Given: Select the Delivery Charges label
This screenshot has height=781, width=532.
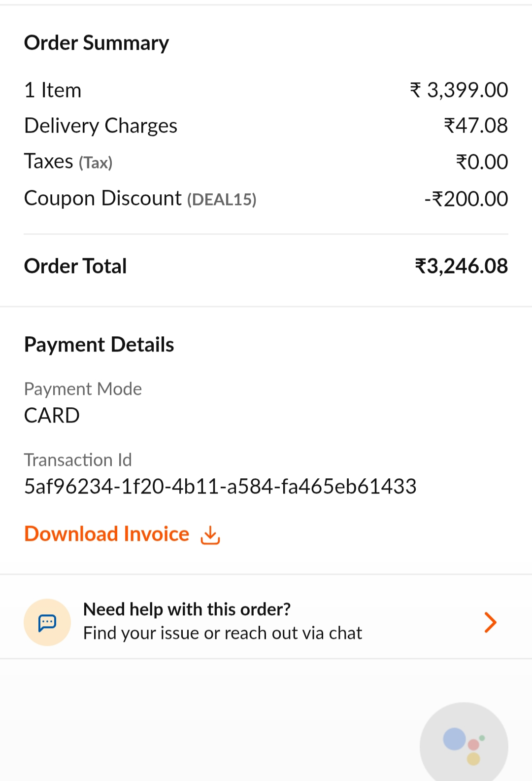Looking at the screenshot, I should click(101, 126).
